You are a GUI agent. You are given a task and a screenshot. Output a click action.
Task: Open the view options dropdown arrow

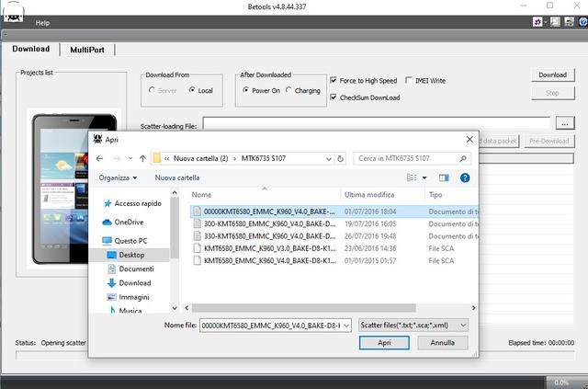coord(424,177)
